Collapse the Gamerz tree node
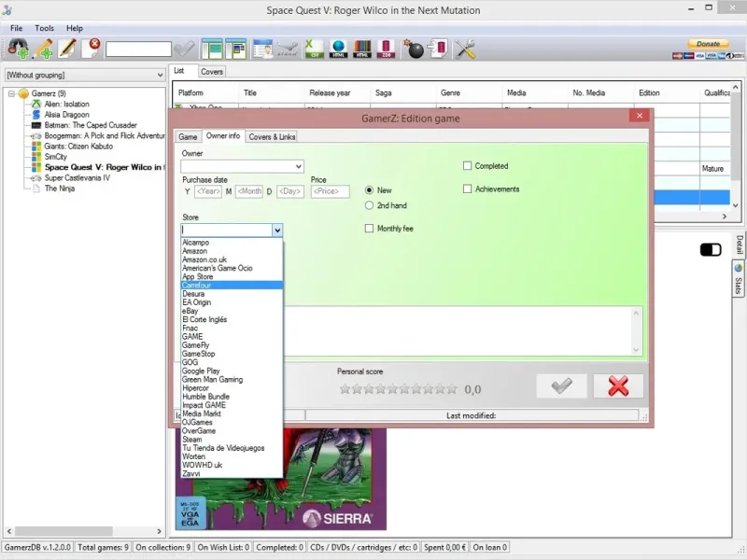747x560 pixels. [11, 94]
